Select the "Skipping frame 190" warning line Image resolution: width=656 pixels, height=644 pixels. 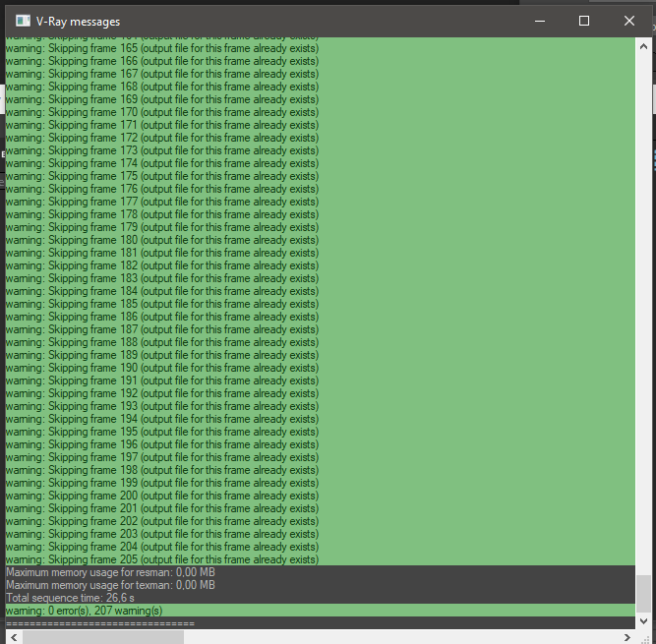(161, 368)
